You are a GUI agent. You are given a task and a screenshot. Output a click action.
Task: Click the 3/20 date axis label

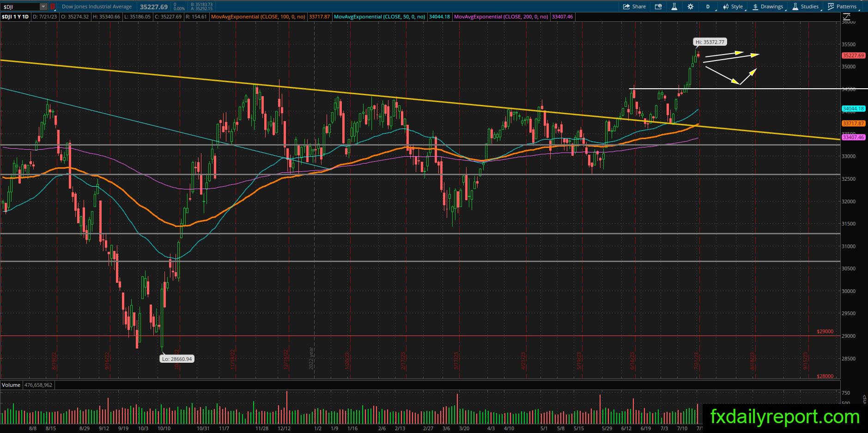464,428
